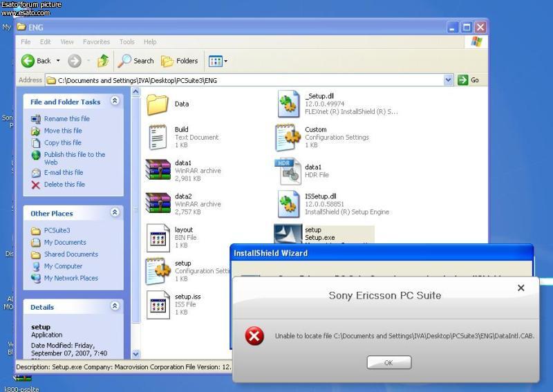Viewport: 553px width, 392px height.
Task: Click the Back arrow icon
Action: click(28, 61)
